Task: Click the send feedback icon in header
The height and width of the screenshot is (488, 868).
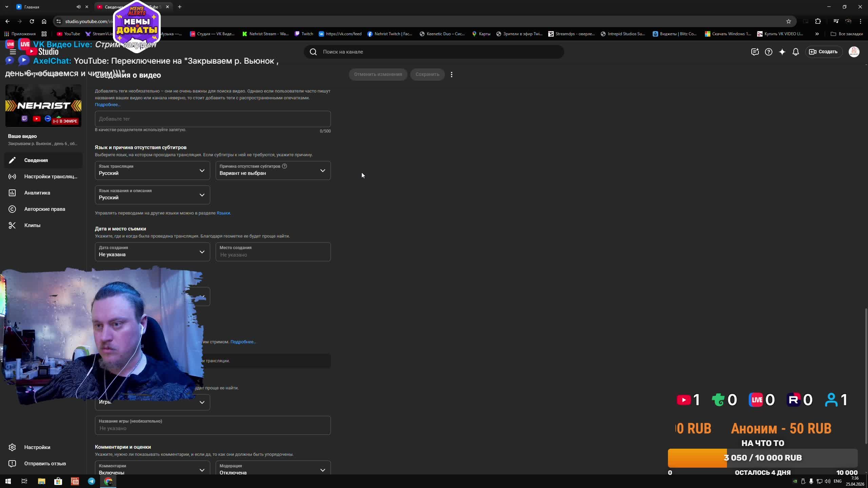Action: [755, 52]
